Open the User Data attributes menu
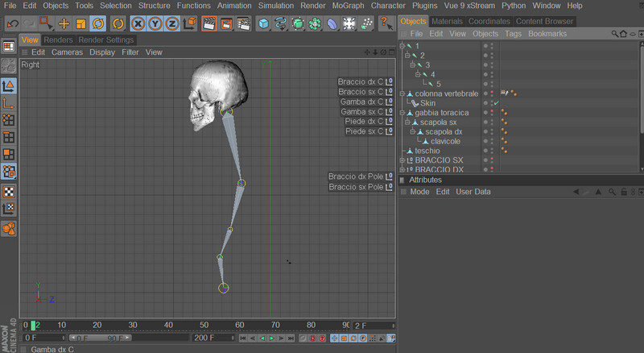Viewport: 644px width, 353px height. point(473,192)
